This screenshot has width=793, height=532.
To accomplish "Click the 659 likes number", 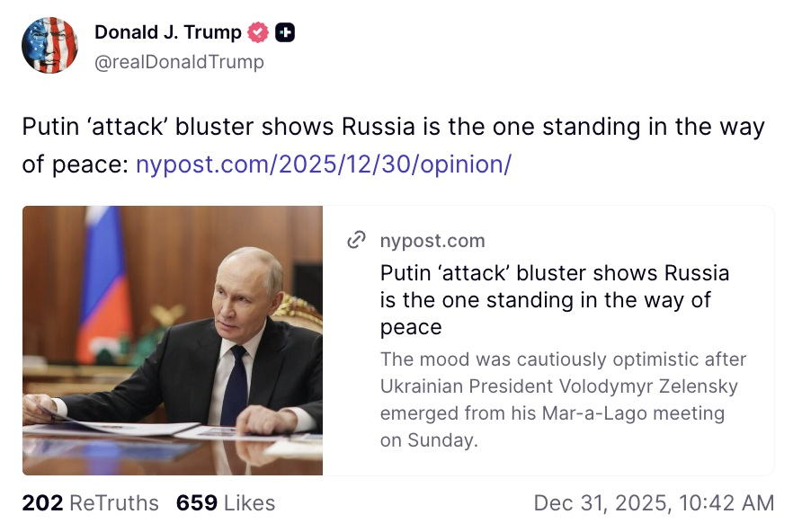I will [x=196, y=503].
